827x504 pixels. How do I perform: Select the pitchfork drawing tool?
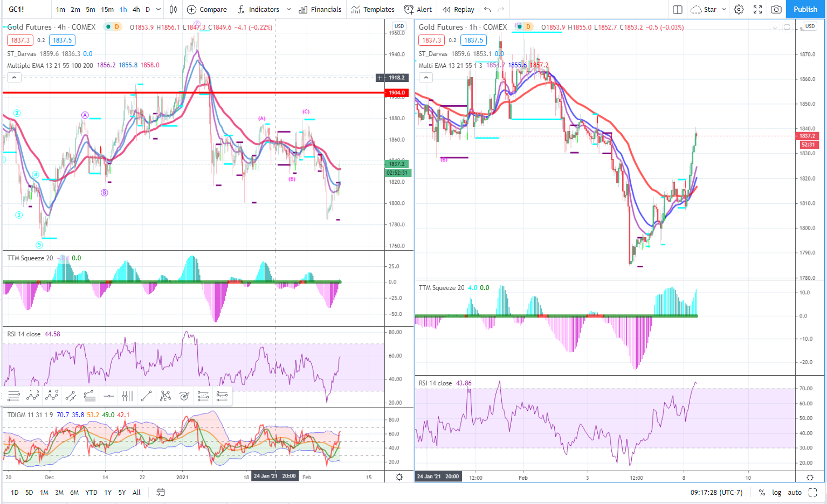[89, 396]
